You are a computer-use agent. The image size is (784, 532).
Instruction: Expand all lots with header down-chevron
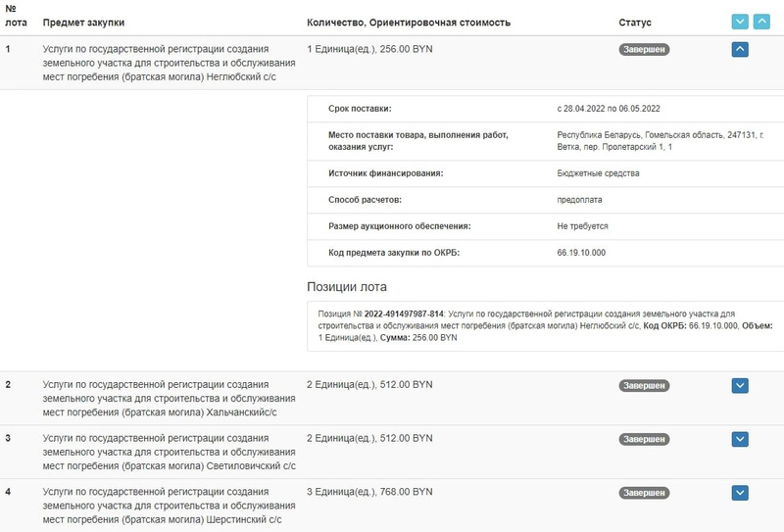click(x=740, y=22)
